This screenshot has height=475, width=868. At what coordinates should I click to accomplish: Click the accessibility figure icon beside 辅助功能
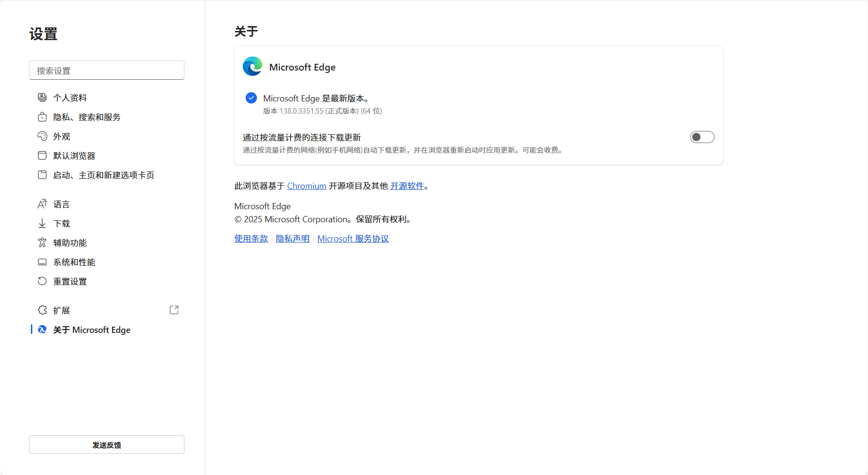[x=42, y=242]
